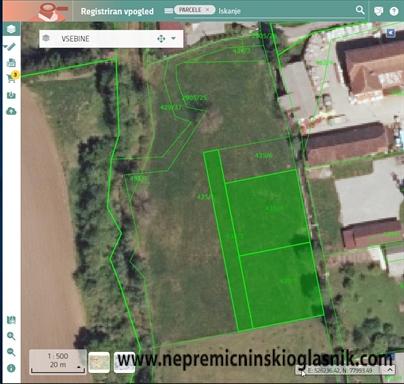The height and width of the screenshot is (384, 404).
Task: Open the shopping cart with 3 items
Action: click(11, 79)
